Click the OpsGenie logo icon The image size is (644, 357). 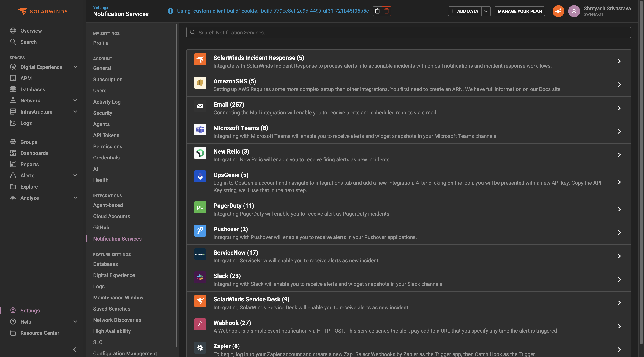coord(200,176)
